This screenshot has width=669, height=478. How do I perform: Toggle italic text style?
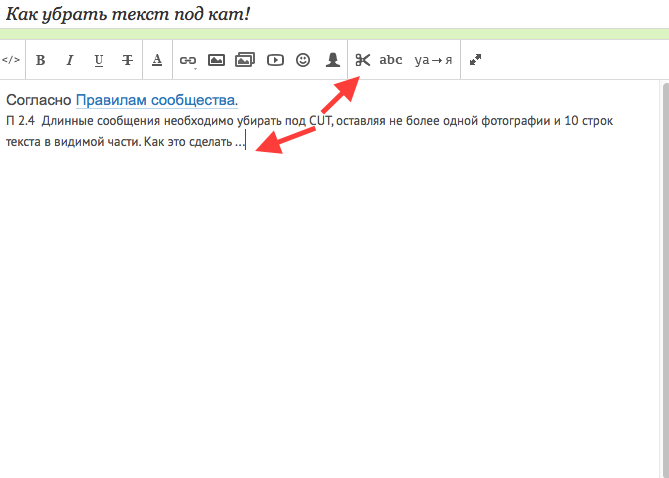tap(69, 60)
